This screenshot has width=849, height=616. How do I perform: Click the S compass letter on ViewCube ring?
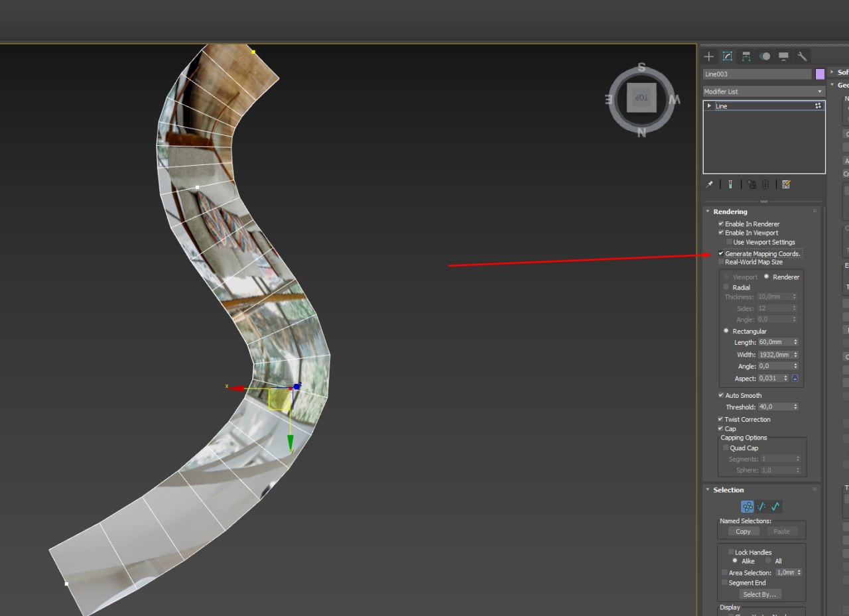pos(641,68)
